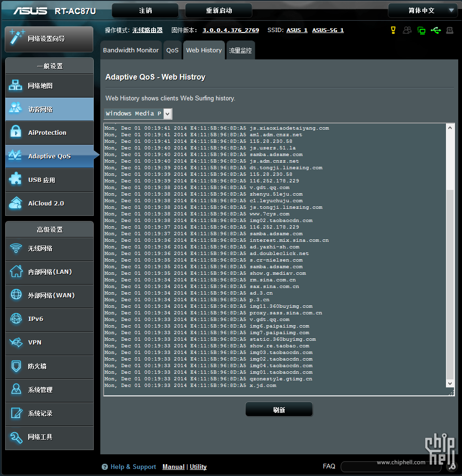Click the system log notepad icon
Screen dimensions: 462x476
(16, 413)
